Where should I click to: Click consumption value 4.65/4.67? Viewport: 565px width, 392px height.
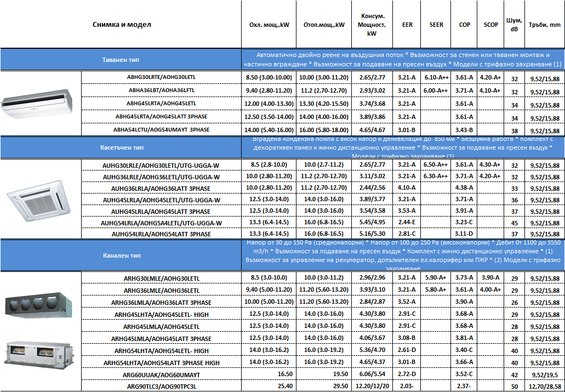coord(372,129)
